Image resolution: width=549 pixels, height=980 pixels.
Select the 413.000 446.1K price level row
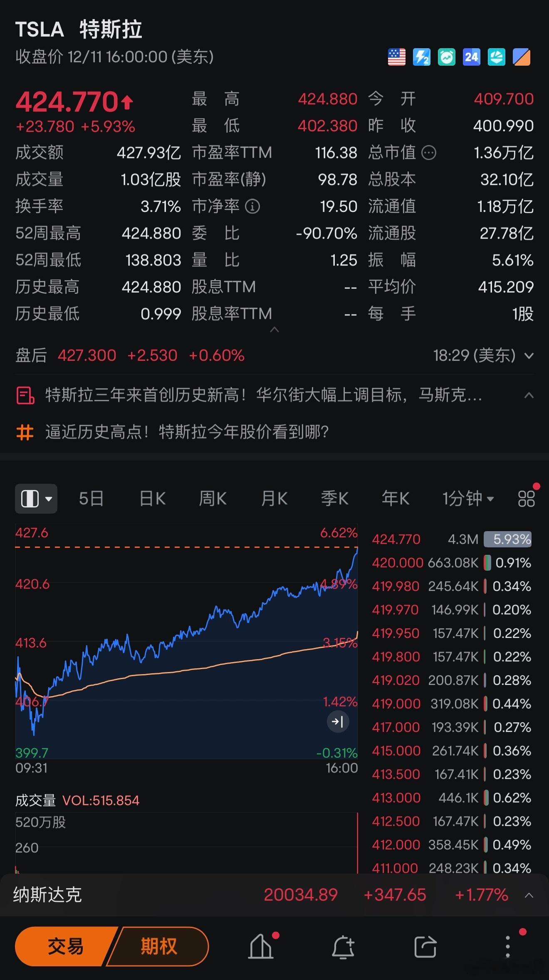click(452, 798)
